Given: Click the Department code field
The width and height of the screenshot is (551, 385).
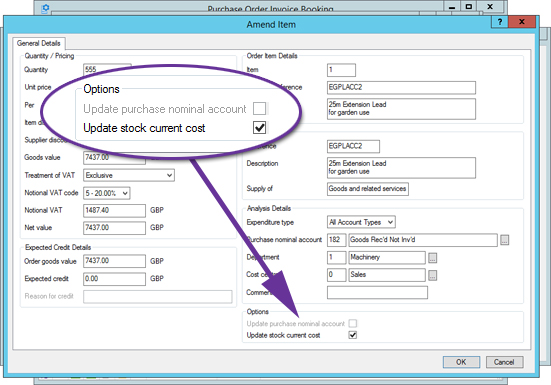Looking at the screenshot, I should coord(336,257).
